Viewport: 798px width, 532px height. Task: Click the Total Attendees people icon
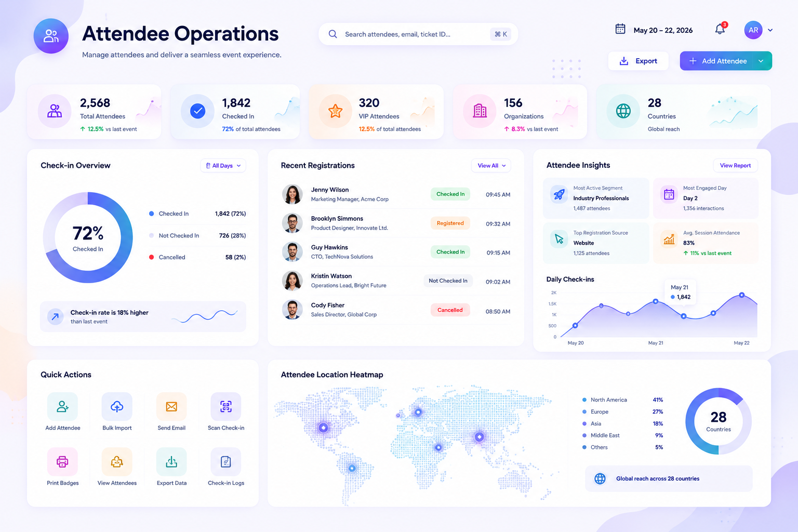(55, 111)
